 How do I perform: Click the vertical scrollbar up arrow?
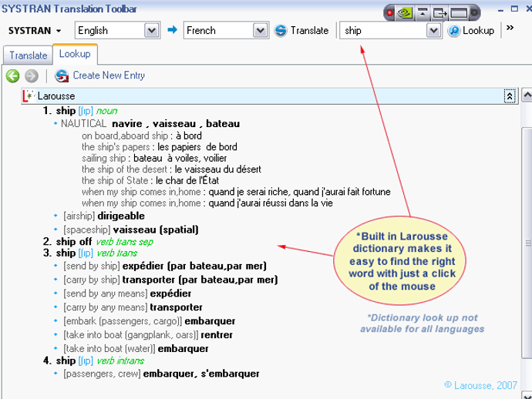pyautogui.click(x=527, y=96)
